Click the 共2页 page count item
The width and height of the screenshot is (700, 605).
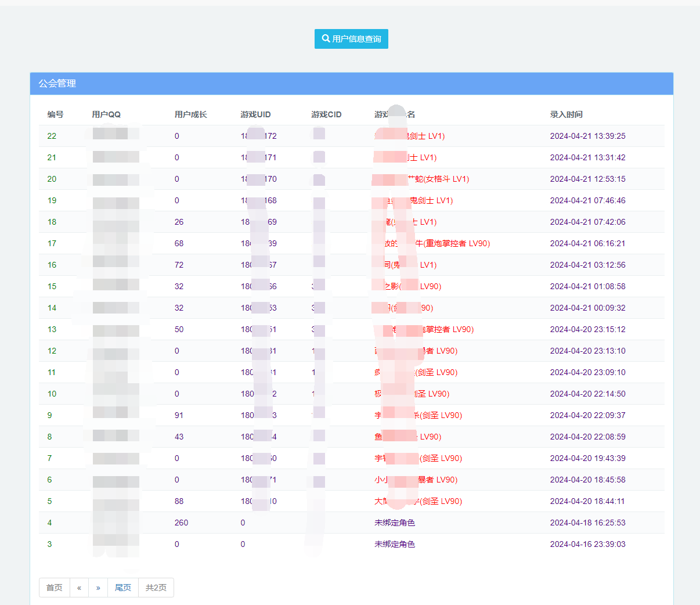point(156,588)
